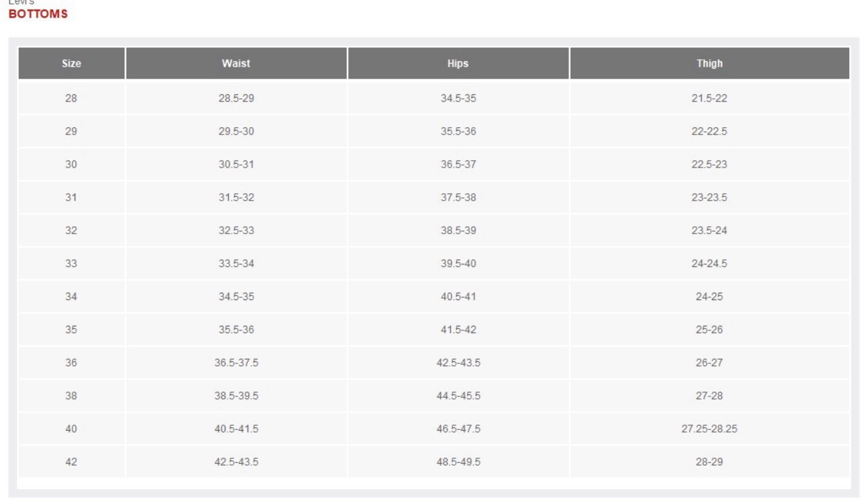Click the waist value 38.5-39.5
Screen dimensions: 868x504
click(x=236, y=396)
